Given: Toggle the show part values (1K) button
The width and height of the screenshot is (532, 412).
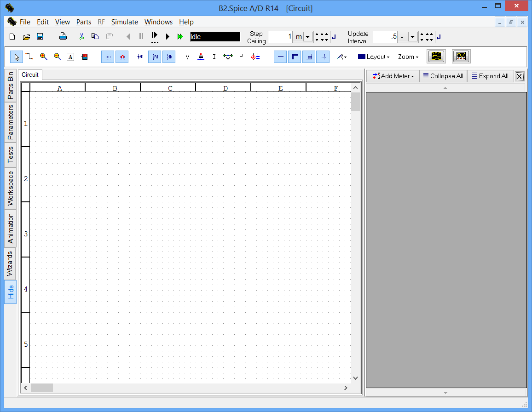Looking at the screenshot, I should click(169, 57).
